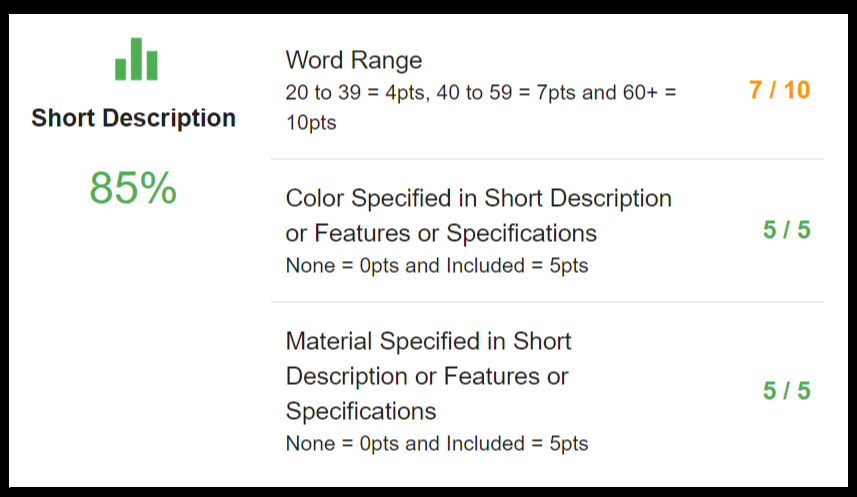The height and width of the screenshot is (497, 857).
Task: Click "Description or Features or" line in Material row
Action: [427, 376]
